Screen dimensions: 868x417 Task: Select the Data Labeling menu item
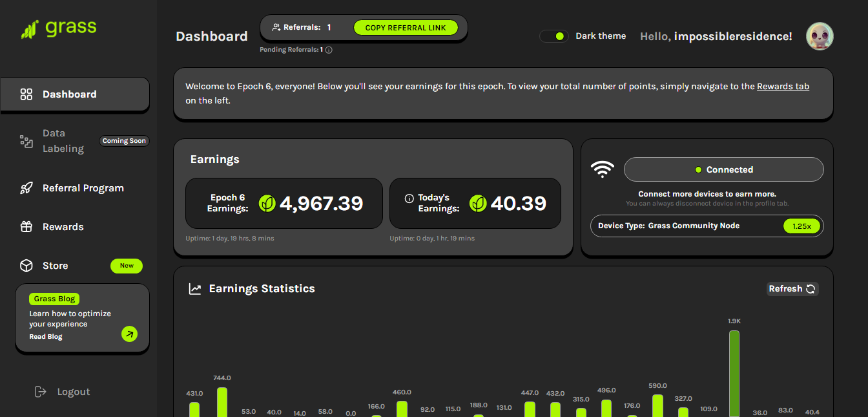click(x=63, y=141)
